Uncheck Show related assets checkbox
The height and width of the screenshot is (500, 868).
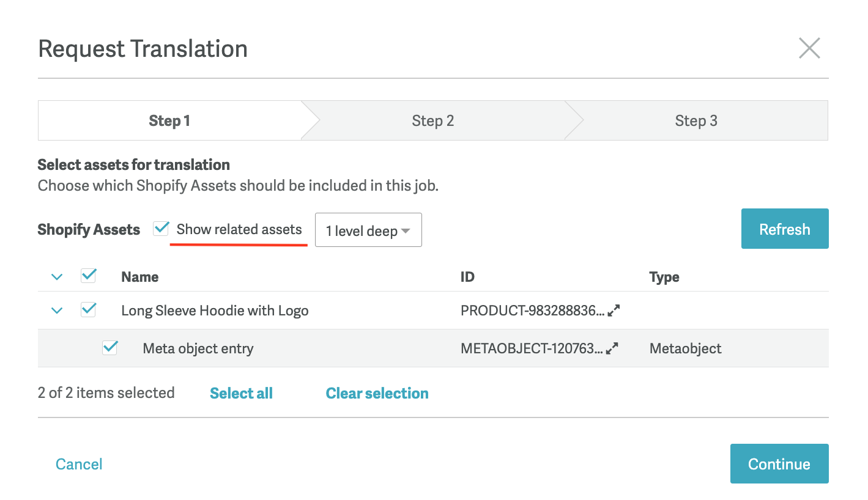pyautogui.click(x=161, y=229)
